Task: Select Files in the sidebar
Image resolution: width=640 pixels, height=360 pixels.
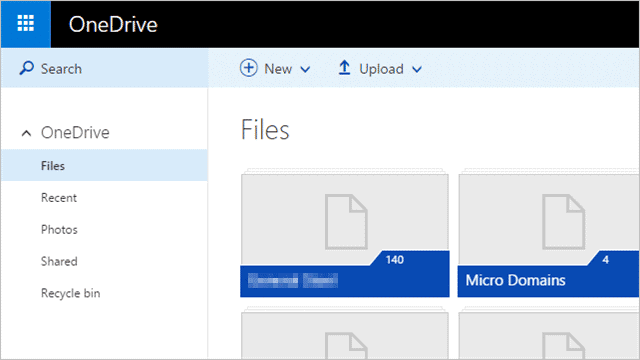Action: coord(104,165)
